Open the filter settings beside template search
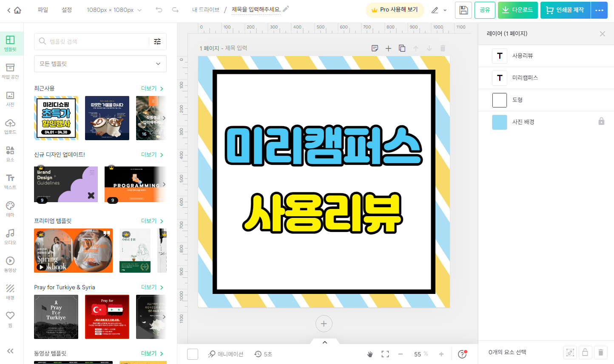Viewport: 614px width, 364px height. click(157, 41)
